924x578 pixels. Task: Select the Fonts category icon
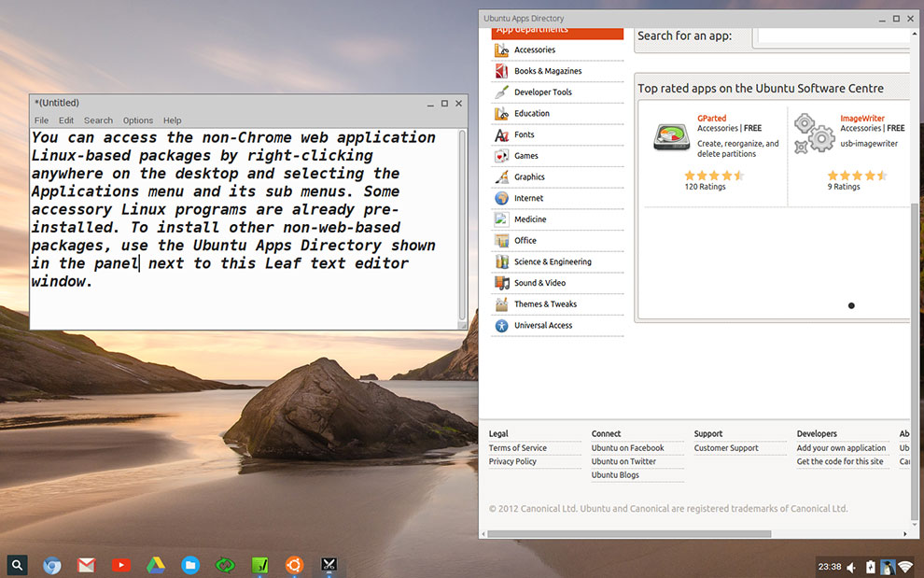(x=501, y=135)
